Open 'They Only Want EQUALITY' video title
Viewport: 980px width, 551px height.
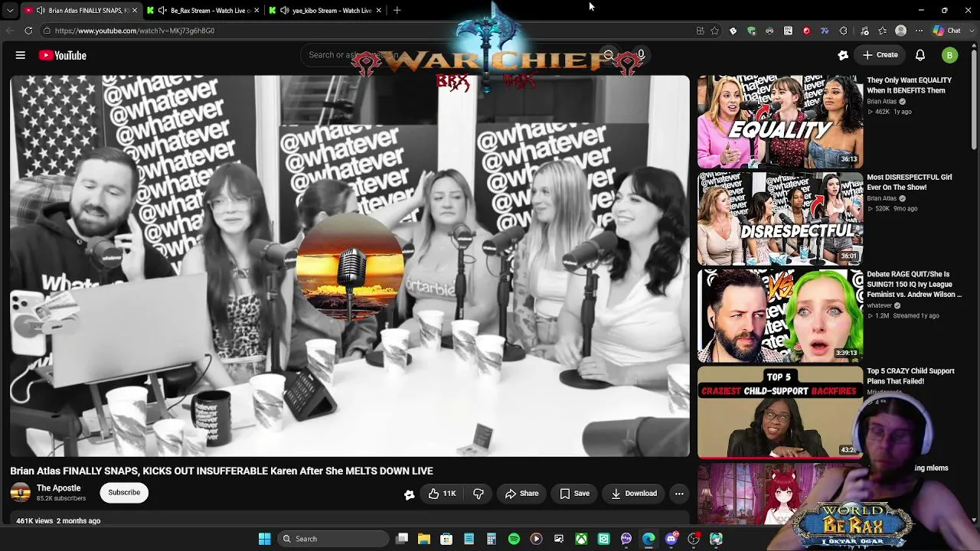[910, 85]
